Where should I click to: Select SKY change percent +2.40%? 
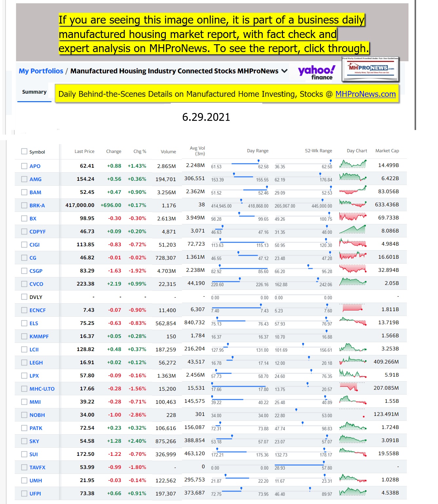coord(137,441)
